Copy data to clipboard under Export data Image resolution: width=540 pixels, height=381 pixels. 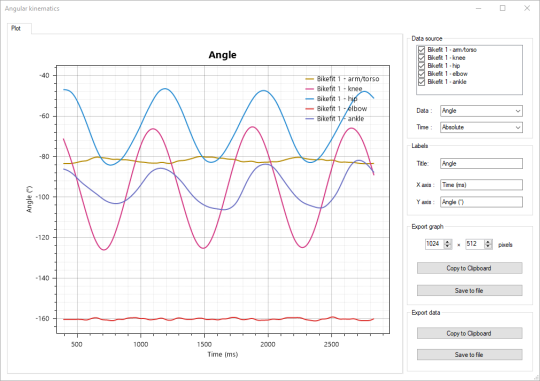coord(469,333)
